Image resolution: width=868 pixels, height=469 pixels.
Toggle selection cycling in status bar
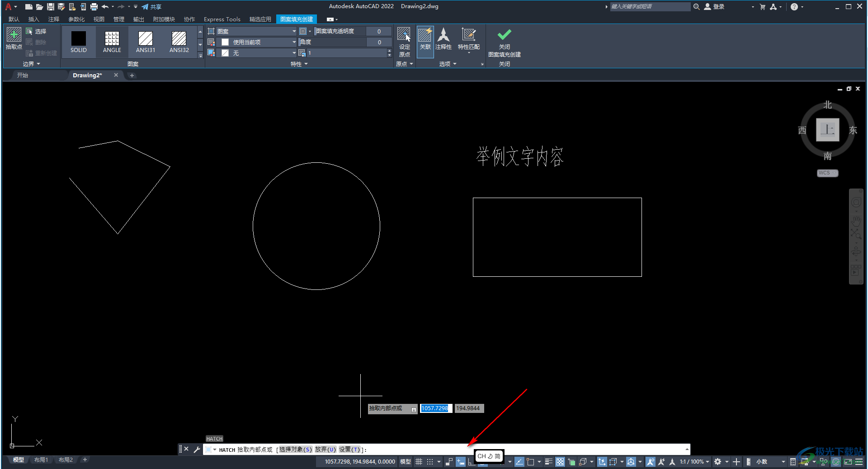pyautogui.click(x=571, y=462)
